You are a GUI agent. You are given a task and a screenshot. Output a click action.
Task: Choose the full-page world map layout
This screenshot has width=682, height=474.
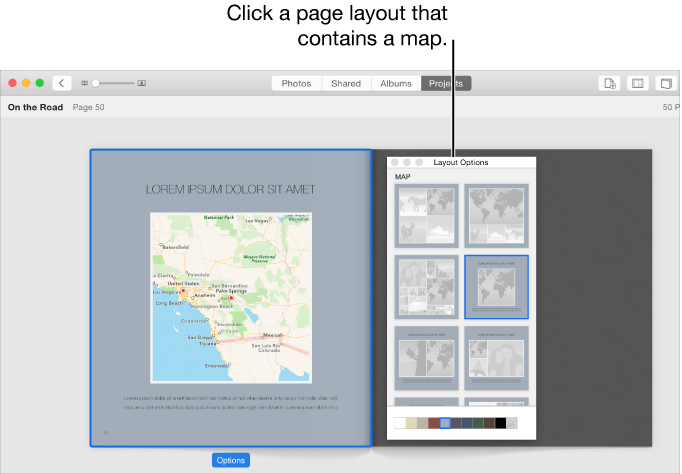[496, 216]
